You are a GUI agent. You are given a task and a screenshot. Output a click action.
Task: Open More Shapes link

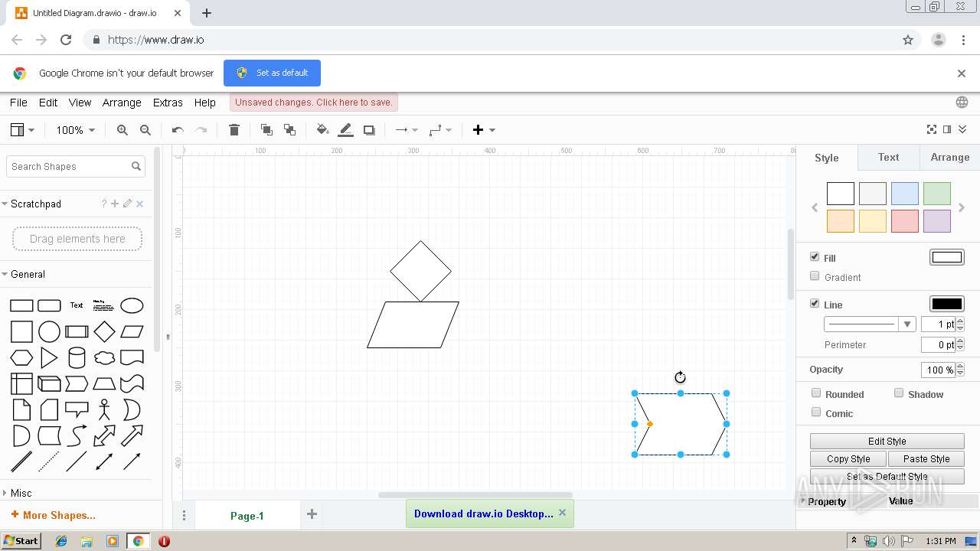coord(54,515)
